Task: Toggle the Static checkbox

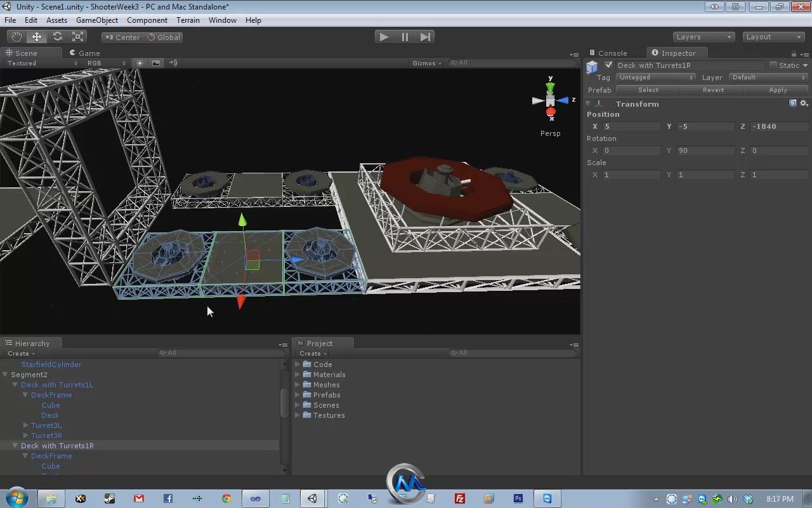Action: click(773, 65)
